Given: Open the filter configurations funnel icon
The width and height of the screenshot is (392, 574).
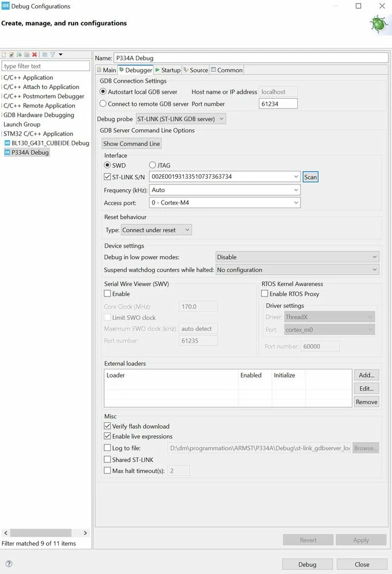Looking at the screenshot, I should pos(52,55).
